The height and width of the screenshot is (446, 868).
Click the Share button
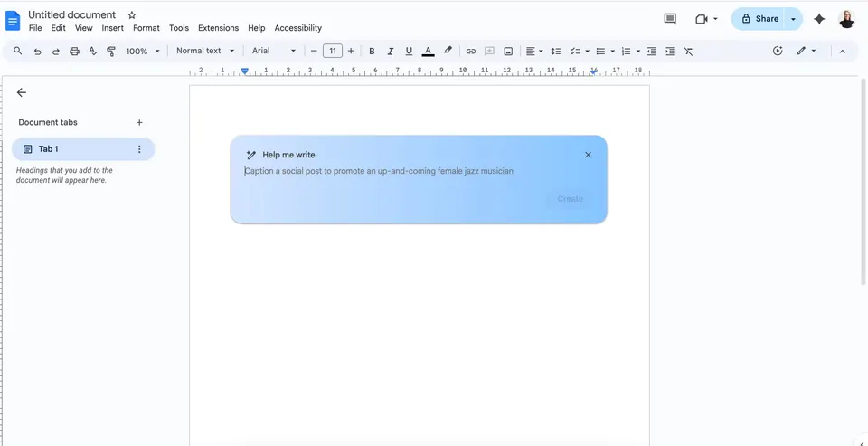point(759,19)
